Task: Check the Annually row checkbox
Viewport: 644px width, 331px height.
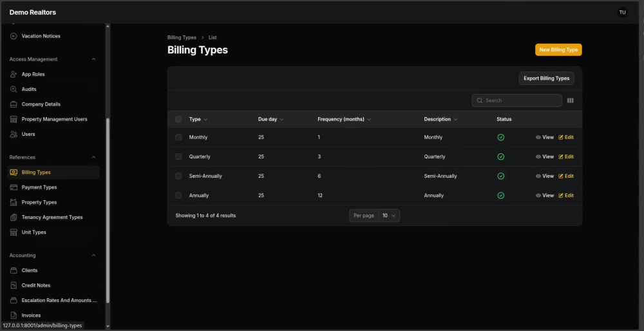Action: pyautogui.click(x=178, y=196)
